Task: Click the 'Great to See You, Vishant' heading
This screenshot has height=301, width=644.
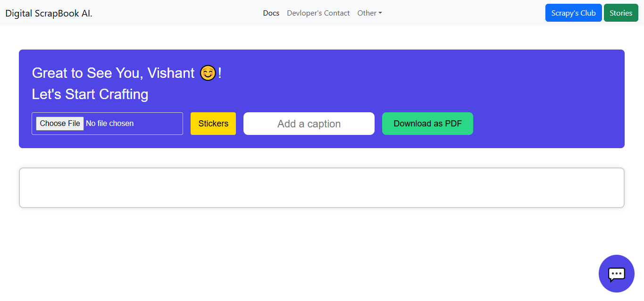Action: click(x=113, y=73)
